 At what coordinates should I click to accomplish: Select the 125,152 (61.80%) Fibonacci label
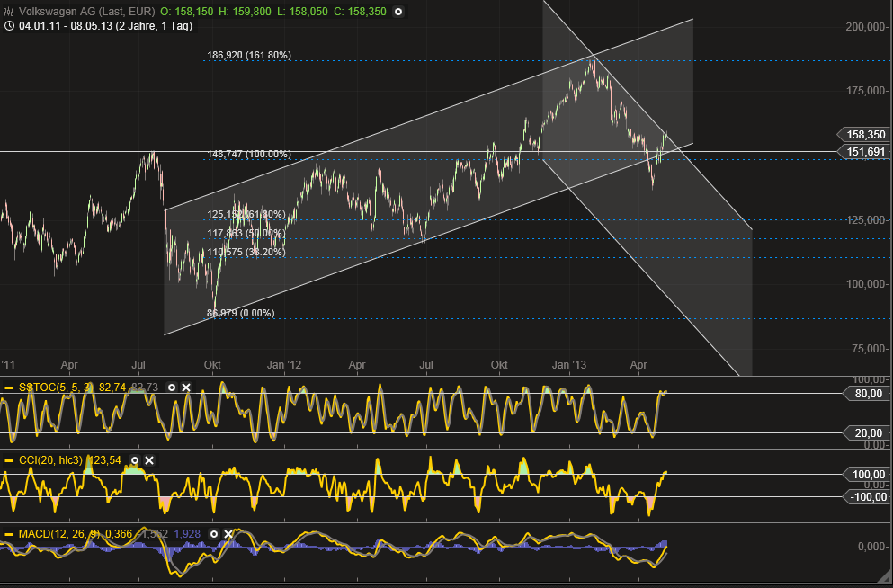point(246,215)
